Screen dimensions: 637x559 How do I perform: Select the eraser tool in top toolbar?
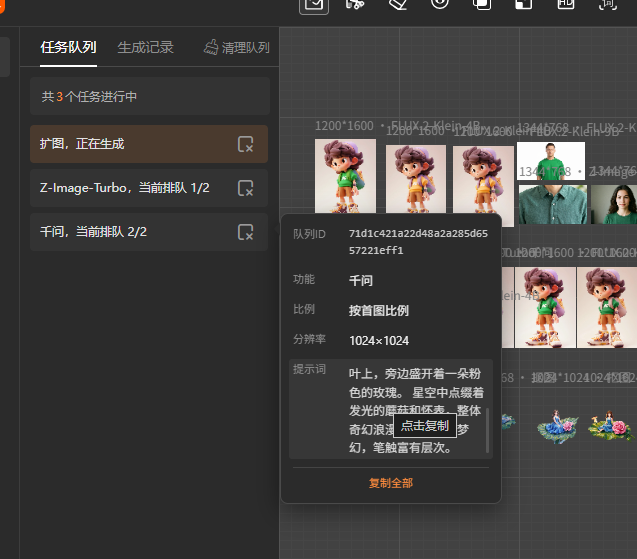coord(398,4)
